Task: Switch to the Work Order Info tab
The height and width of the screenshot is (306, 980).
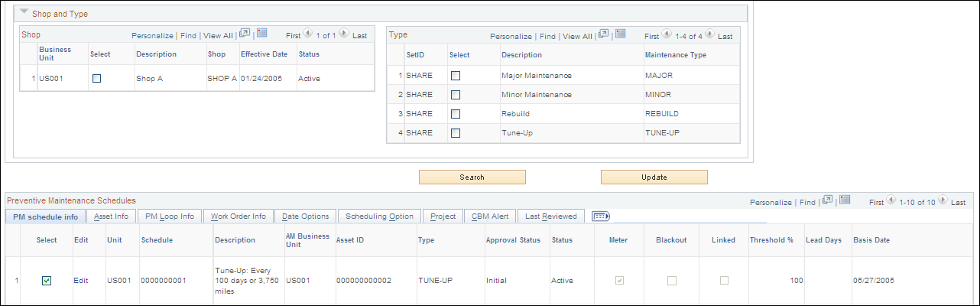Action: pos(239,216)
